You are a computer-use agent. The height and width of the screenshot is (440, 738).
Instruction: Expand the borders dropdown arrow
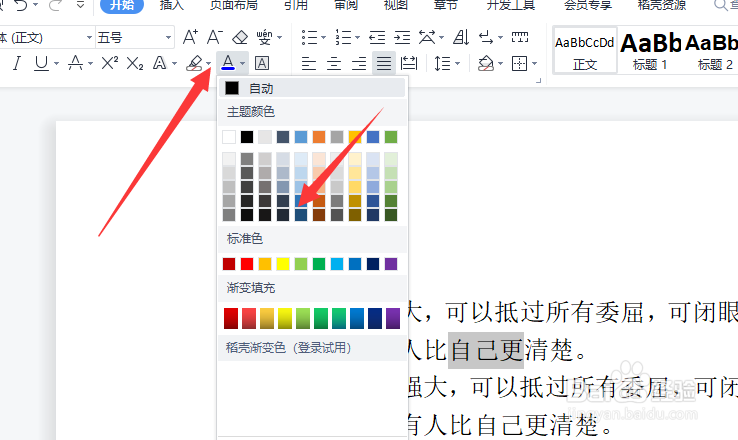point(534,64)
